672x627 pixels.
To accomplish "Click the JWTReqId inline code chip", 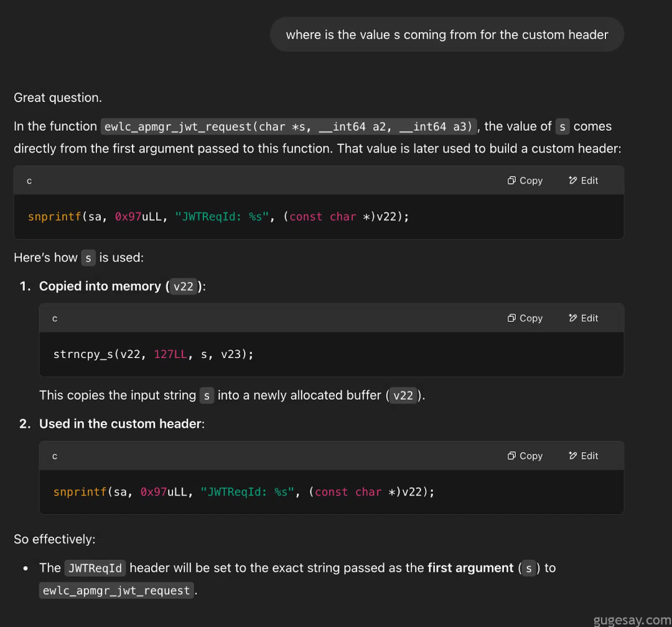I will pos(95,568).
